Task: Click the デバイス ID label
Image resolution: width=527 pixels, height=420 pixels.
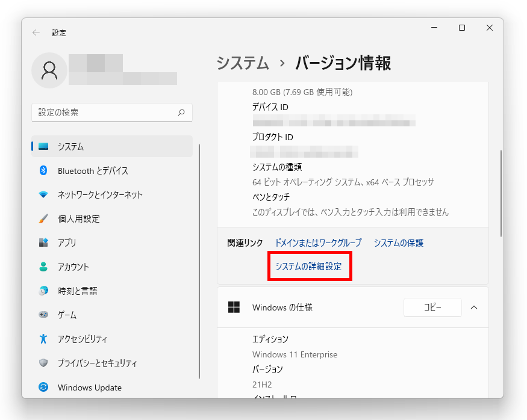Action: (x=270, y=107)
